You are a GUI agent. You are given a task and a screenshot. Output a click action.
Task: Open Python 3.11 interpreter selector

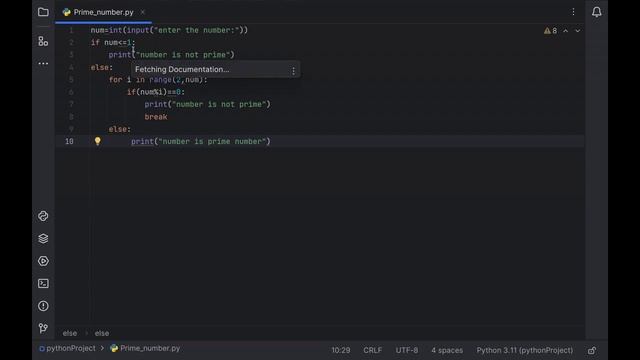click(x=524, y=350)
